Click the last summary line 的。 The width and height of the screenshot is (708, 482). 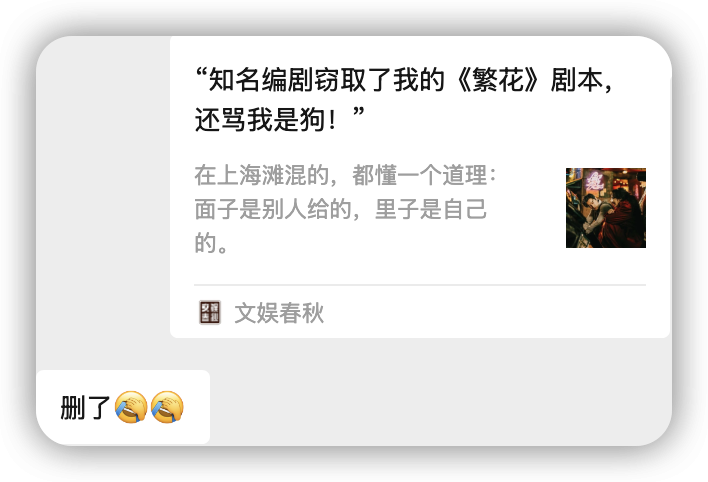tap(211, 243)
